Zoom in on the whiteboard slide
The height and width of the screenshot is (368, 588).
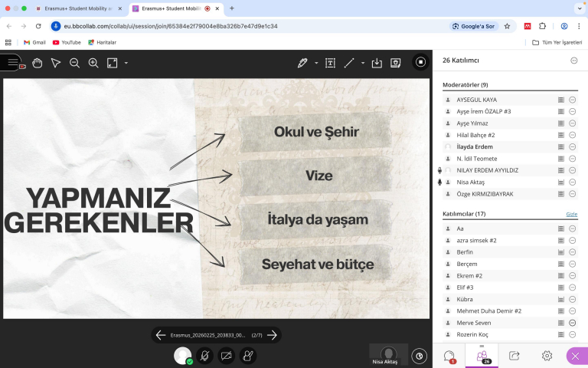93,63
